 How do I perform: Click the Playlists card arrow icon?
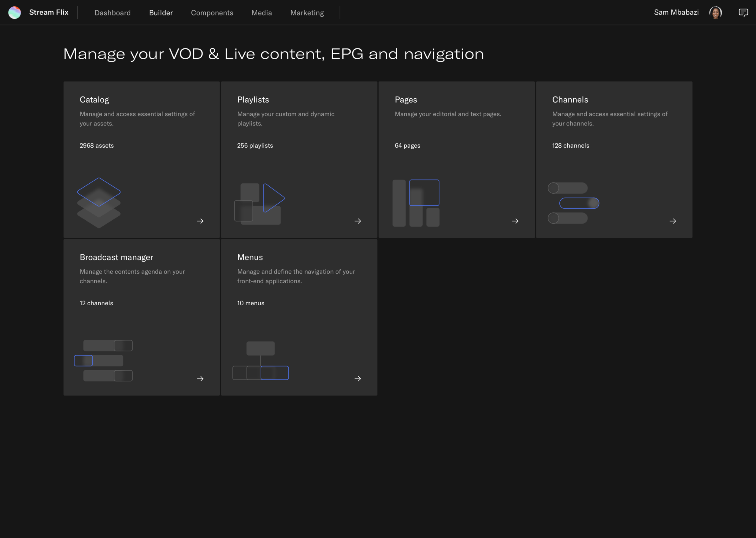click(358, 221)
